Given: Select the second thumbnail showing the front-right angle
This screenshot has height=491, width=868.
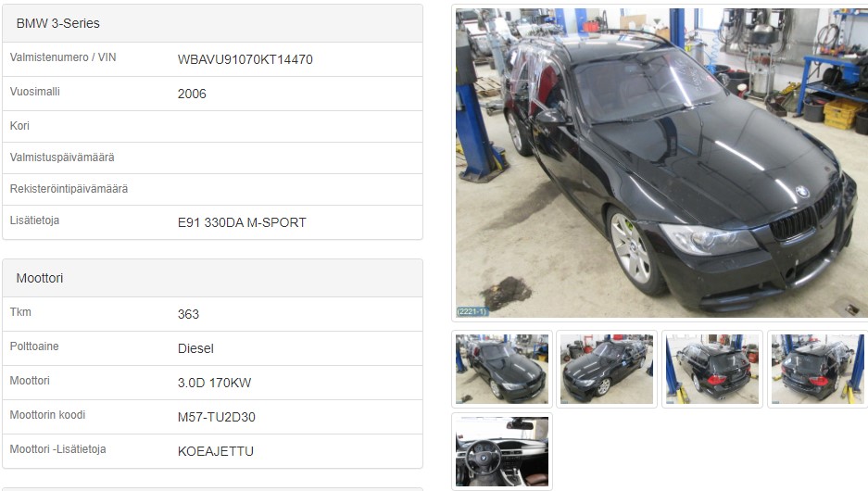Looking at the screenshot, I should tap(607, 370).
